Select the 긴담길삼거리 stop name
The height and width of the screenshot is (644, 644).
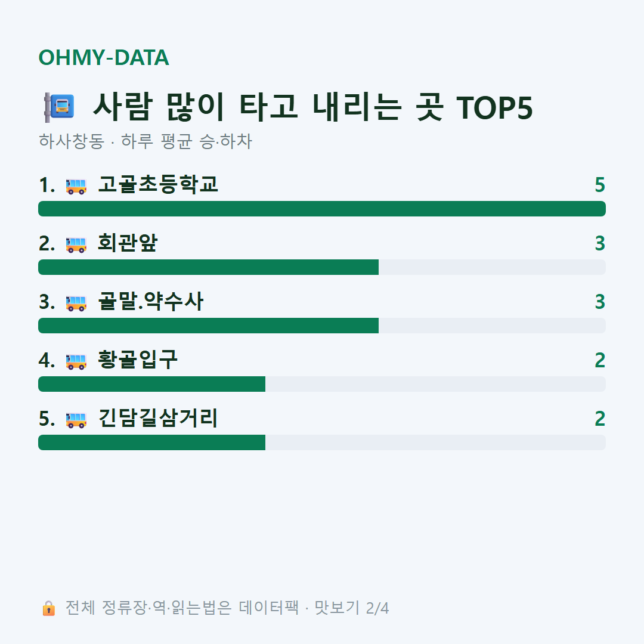click(157, 418)
